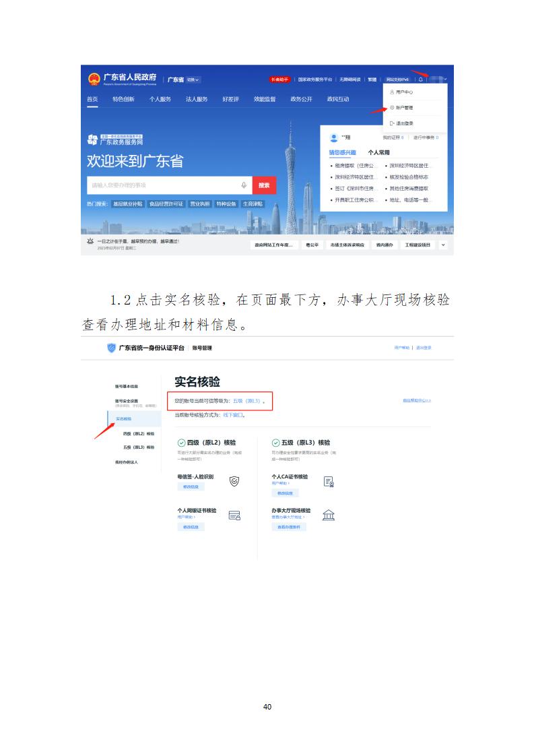Open the 政民互动 nav tab
Screen dimensions: 534x756
click(338, 99)
